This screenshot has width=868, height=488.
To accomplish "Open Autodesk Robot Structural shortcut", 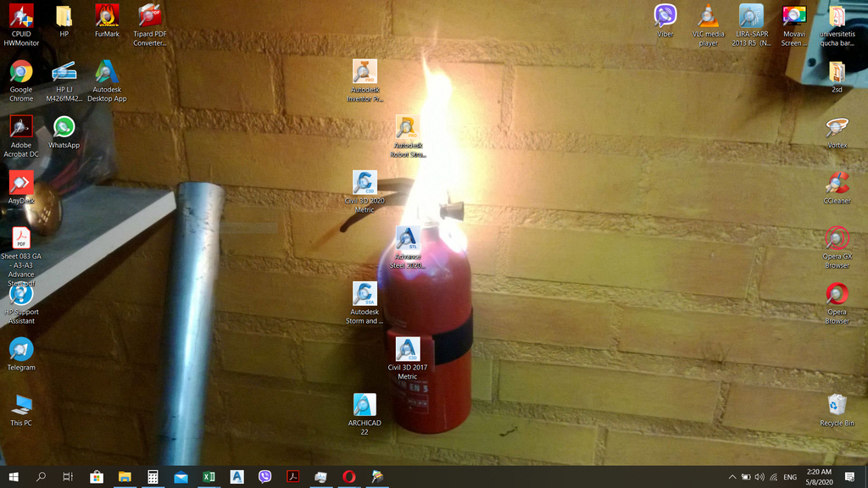I will coord(408,136).
